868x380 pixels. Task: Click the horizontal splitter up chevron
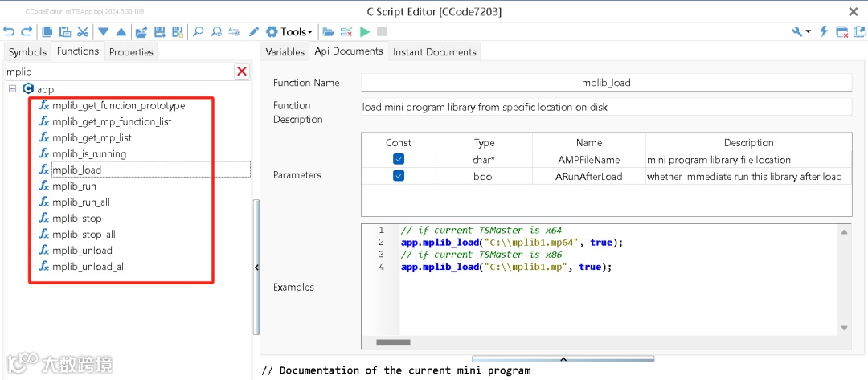tap(563, 359)
